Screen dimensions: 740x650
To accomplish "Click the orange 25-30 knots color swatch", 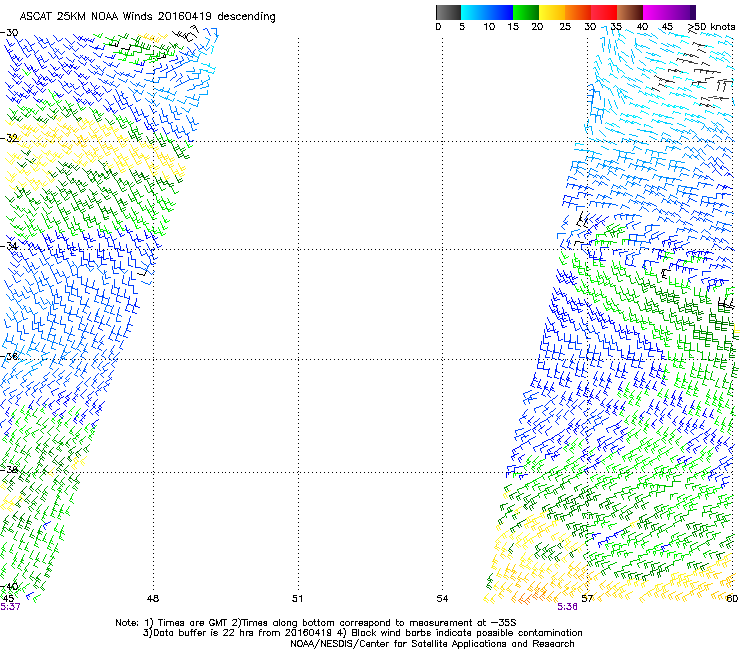I will tap(578, 12).
